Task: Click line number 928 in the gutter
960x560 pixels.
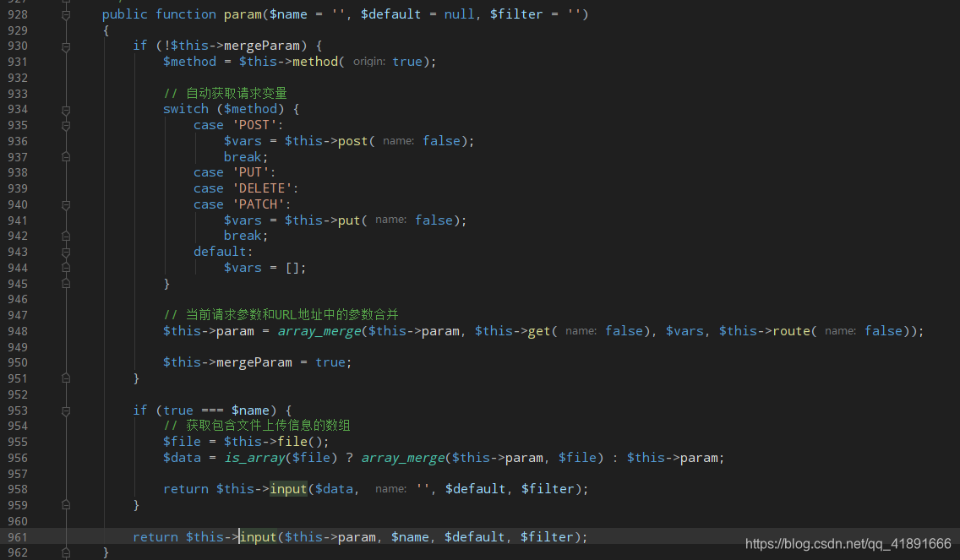Action: pos(18,14)
